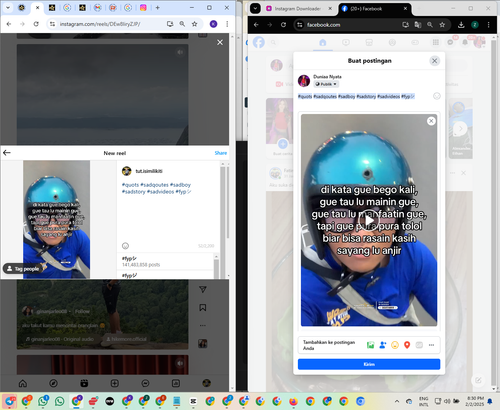Open Instagram dashboard icon in bottom bar
500x410 pixels.
click(x=176, y=383)
